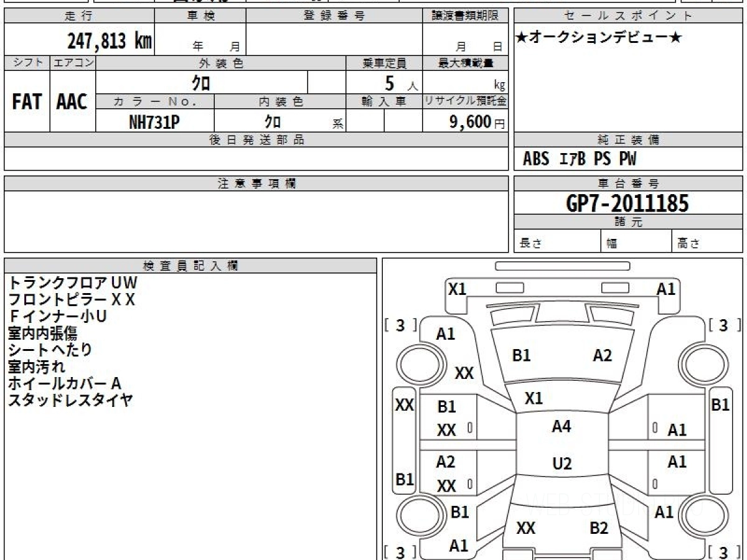Screen dimensions: 747x560
Task: Select the equipment text ABS エアB PS PW
Action: click(x=579, y=159)
